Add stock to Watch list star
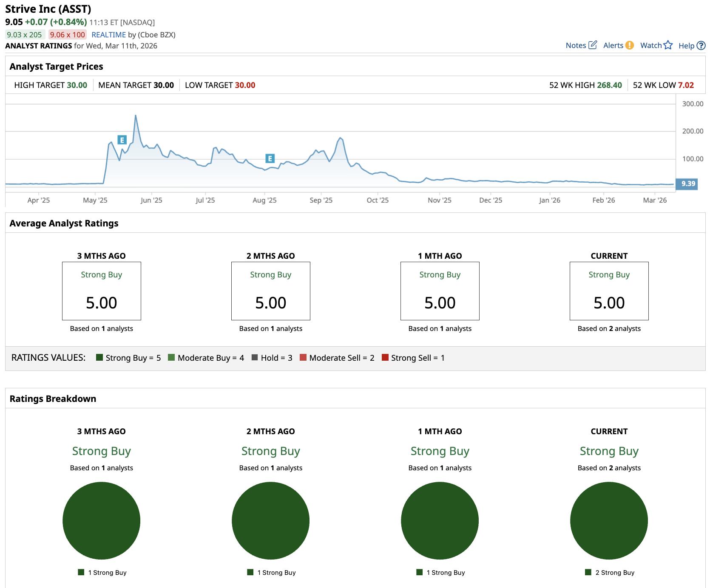710x588 pixels. [x=668, y=45]
